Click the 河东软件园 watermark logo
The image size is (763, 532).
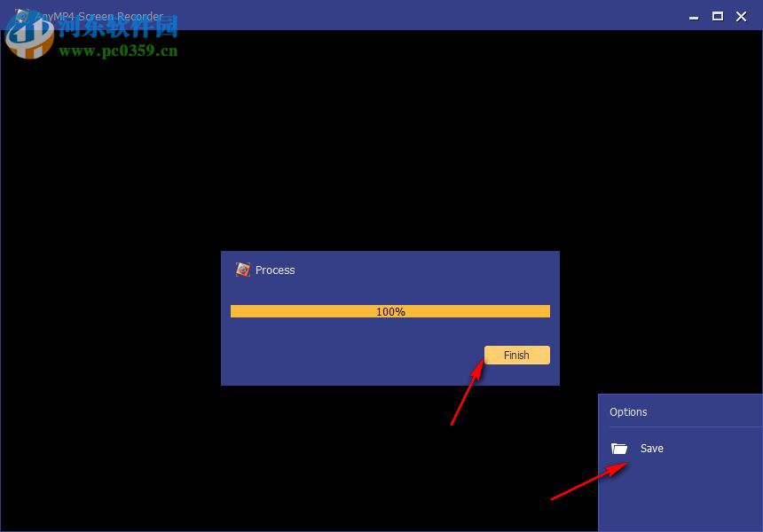click(x=29, y=37)
